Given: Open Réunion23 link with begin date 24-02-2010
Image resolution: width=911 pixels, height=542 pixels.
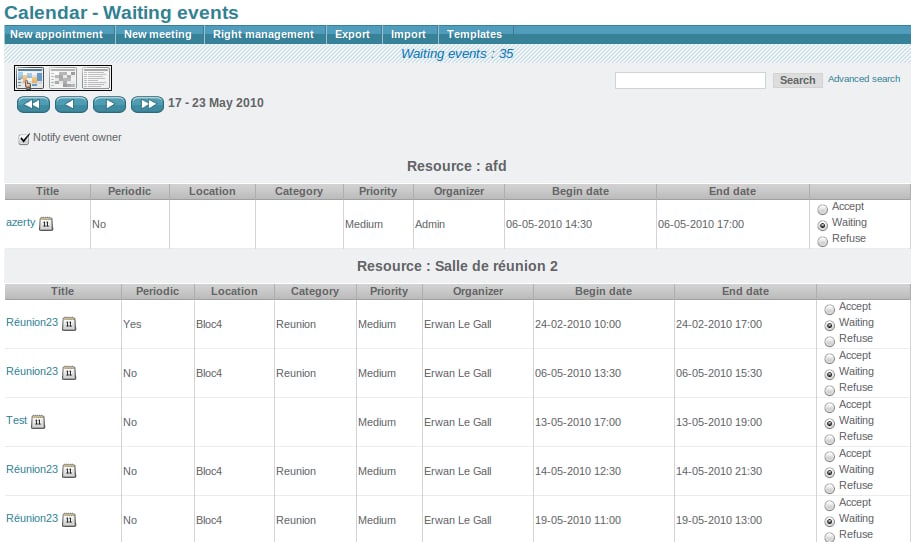Looking at the screenshot, I should coord(32,322).
